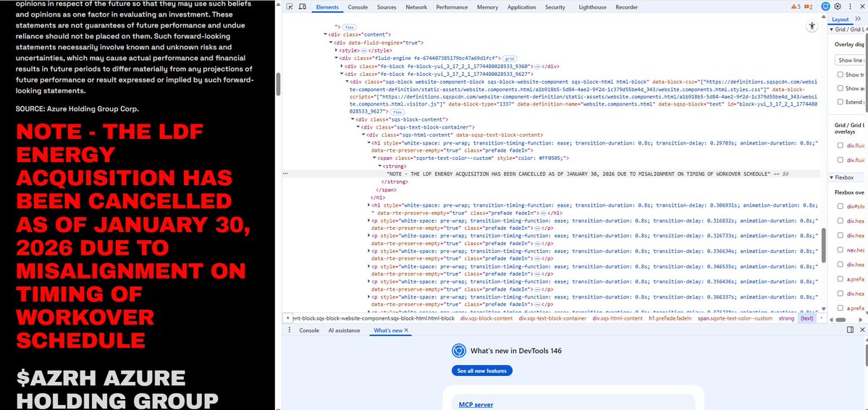Click the accessibility tree toggle button
Screen dimensions: 868x410
[x=812, y=26]
